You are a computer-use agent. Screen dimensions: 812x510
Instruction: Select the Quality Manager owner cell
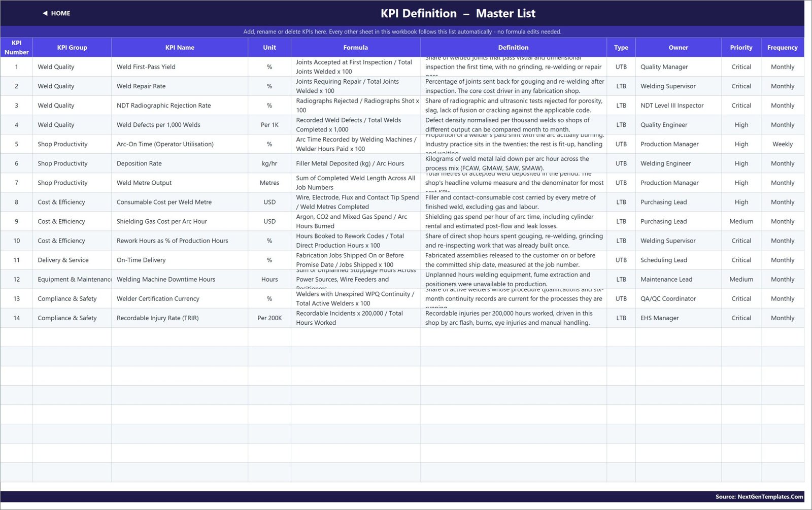click(x=679, y=67)
